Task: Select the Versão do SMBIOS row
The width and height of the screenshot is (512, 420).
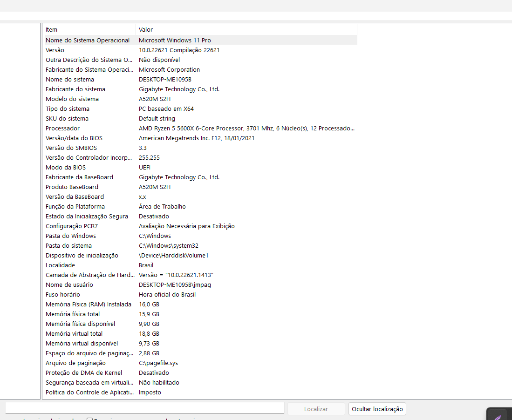Action: tap(200, 148)
